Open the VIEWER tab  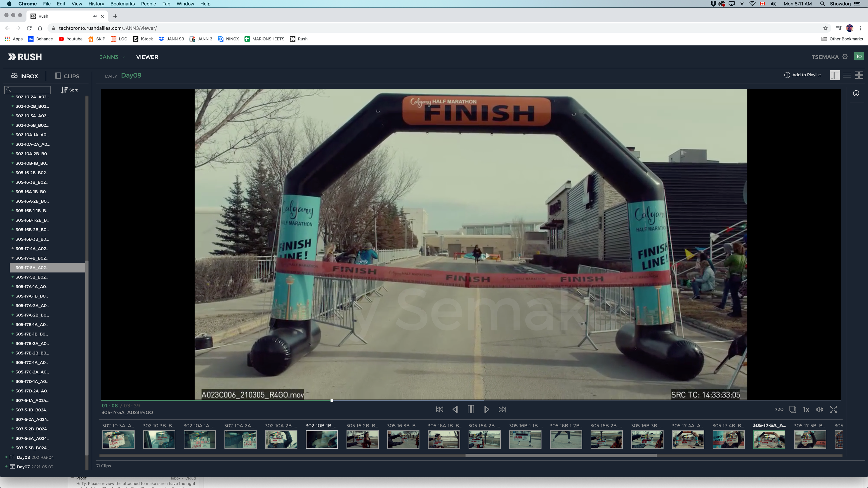pyautogui.click(x=147, y=57)
